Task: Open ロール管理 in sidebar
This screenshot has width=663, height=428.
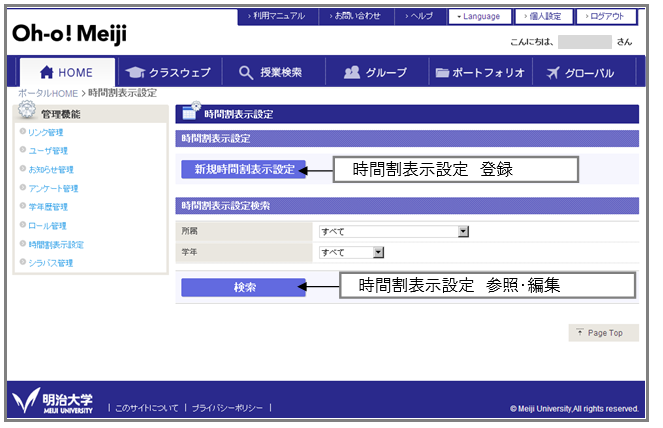Action: (x=47, y=226)
